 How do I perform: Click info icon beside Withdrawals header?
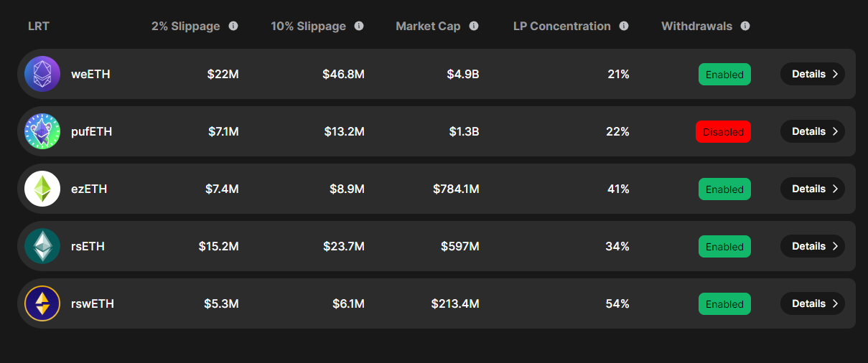coord(745,26)
